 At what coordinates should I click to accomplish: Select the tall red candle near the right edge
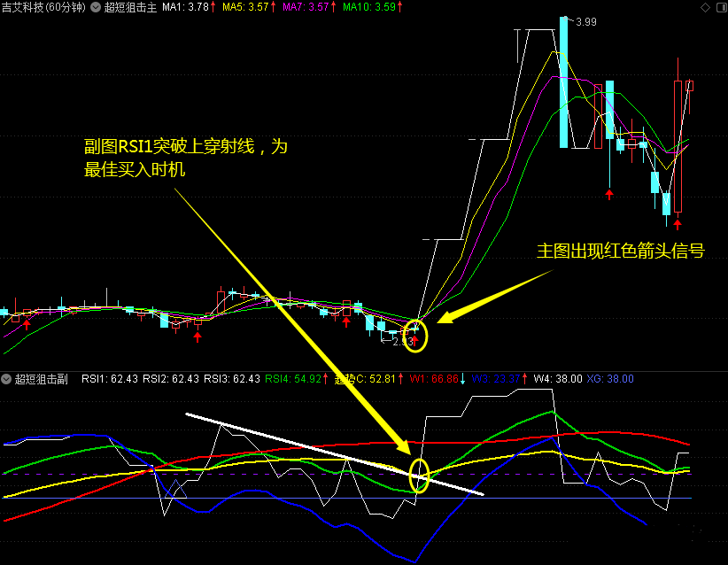click(x=678, y=146)
